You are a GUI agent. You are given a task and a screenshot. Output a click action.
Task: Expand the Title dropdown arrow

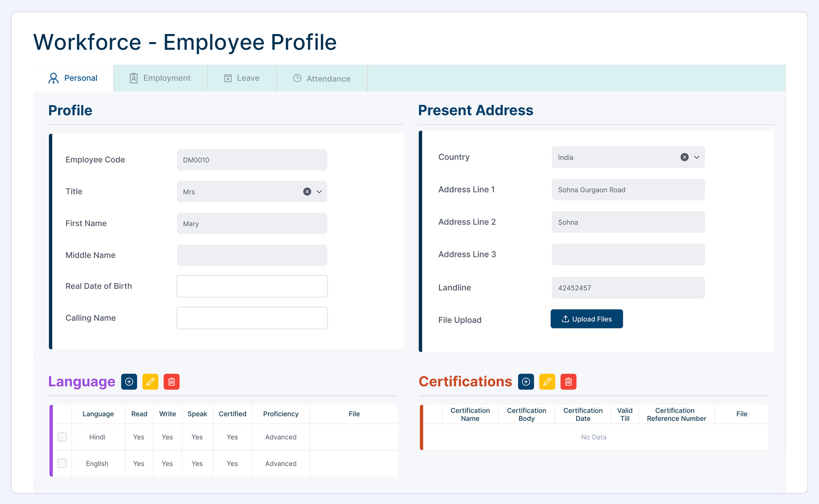(319, 191)
